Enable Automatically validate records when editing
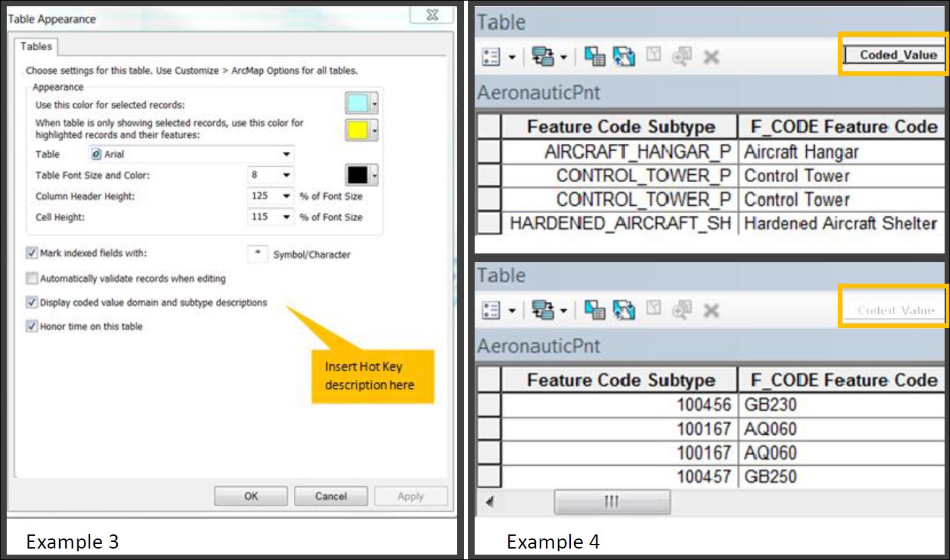 (32, 278)
